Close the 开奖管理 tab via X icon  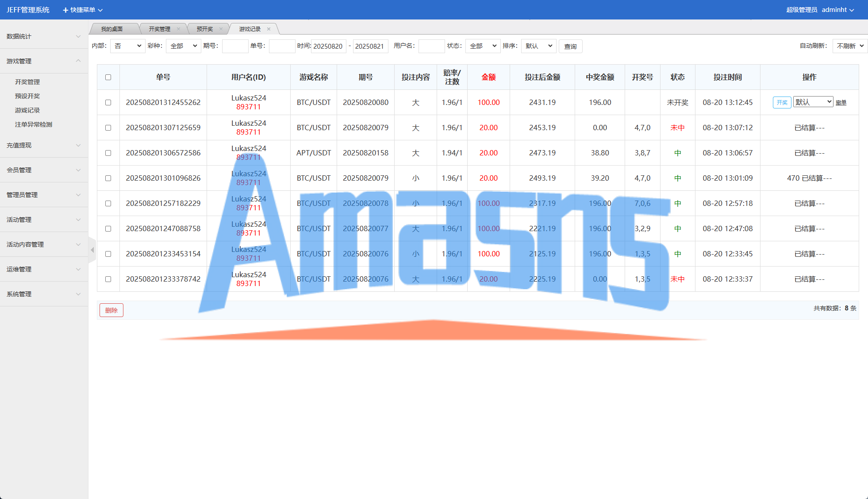[x=178, y=29]
